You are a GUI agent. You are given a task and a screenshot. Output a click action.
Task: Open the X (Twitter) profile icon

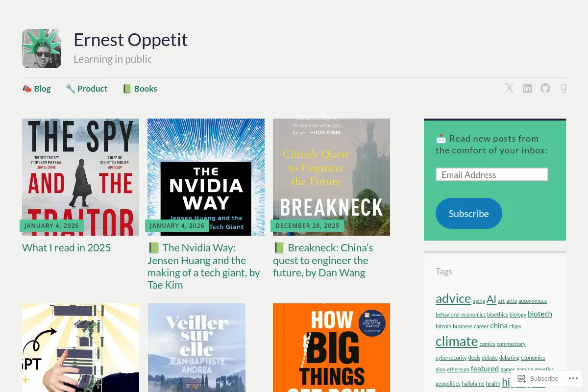point(510,88)
